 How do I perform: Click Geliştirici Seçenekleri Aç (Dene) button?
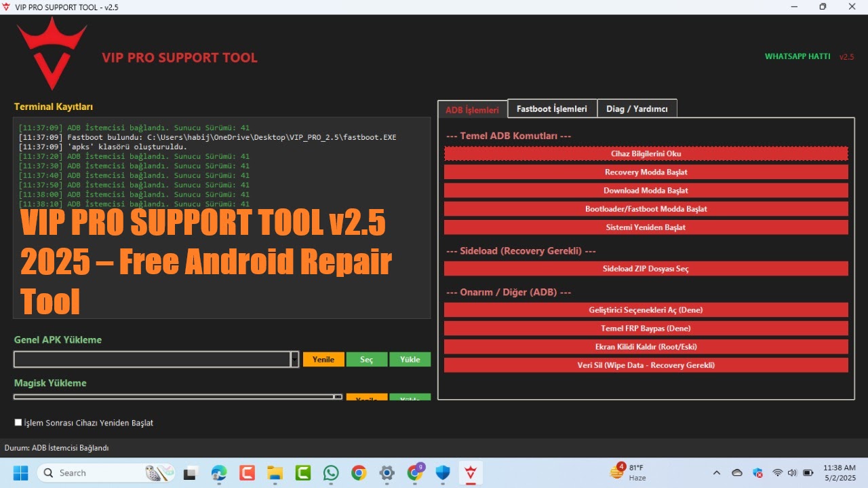646,309
